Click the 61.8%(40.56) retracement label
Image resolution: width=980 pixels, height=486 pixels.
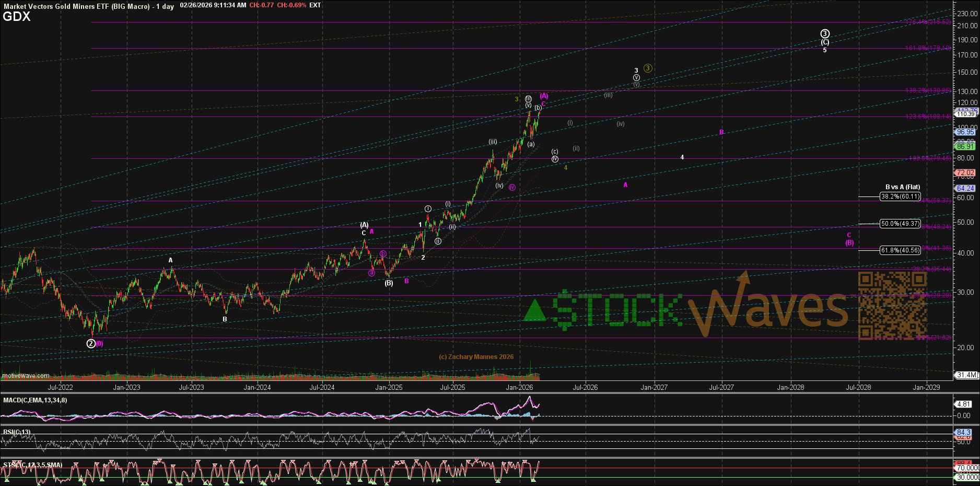coord(900,250)
